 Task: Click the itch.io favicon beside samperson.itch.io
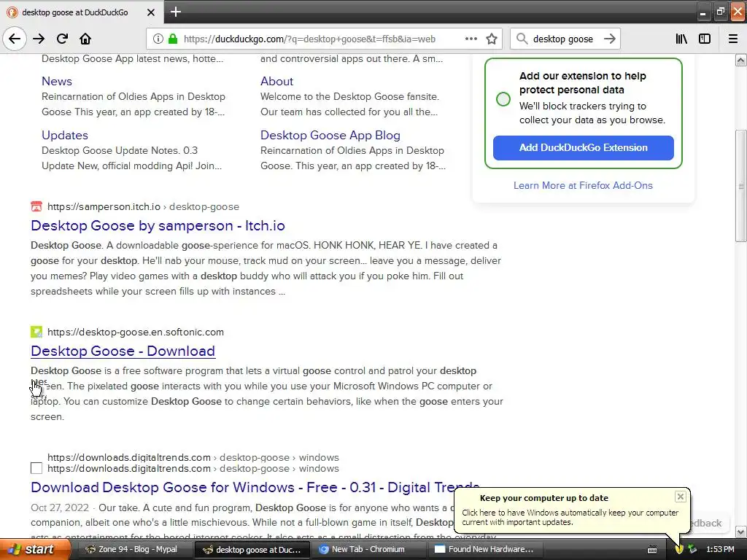(36, 206)
